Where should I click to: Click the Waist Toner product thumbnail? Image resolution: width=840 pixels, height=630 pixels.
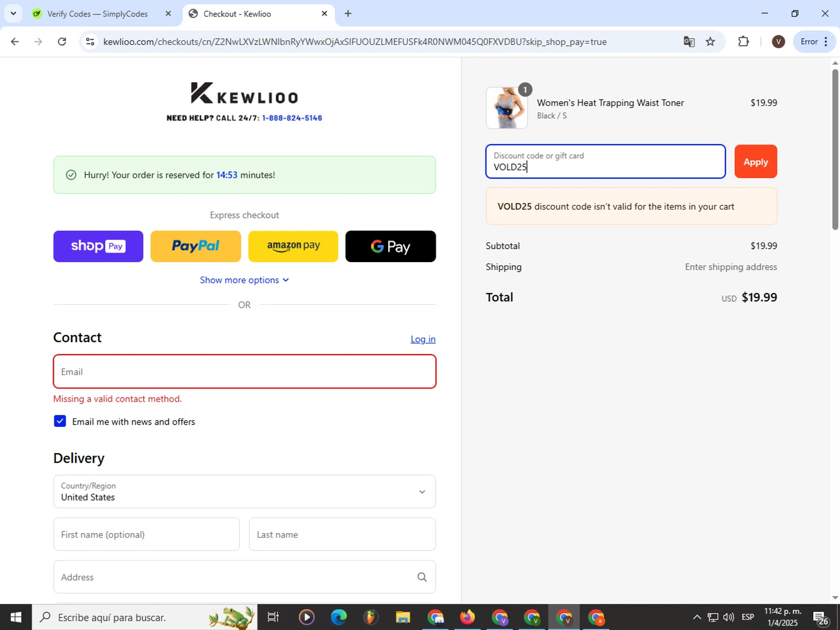(x=506, y=108)
